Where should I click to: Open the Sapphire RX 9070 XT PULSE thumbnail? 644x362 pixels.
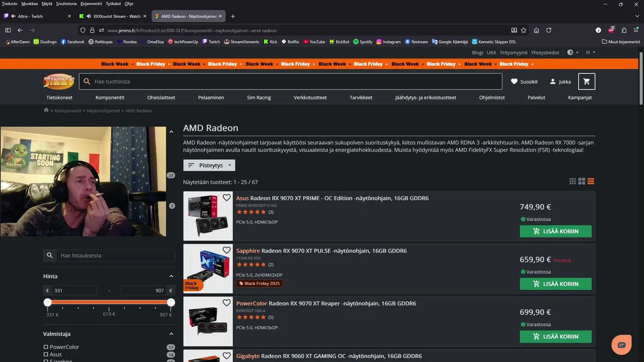click(208, 268)
